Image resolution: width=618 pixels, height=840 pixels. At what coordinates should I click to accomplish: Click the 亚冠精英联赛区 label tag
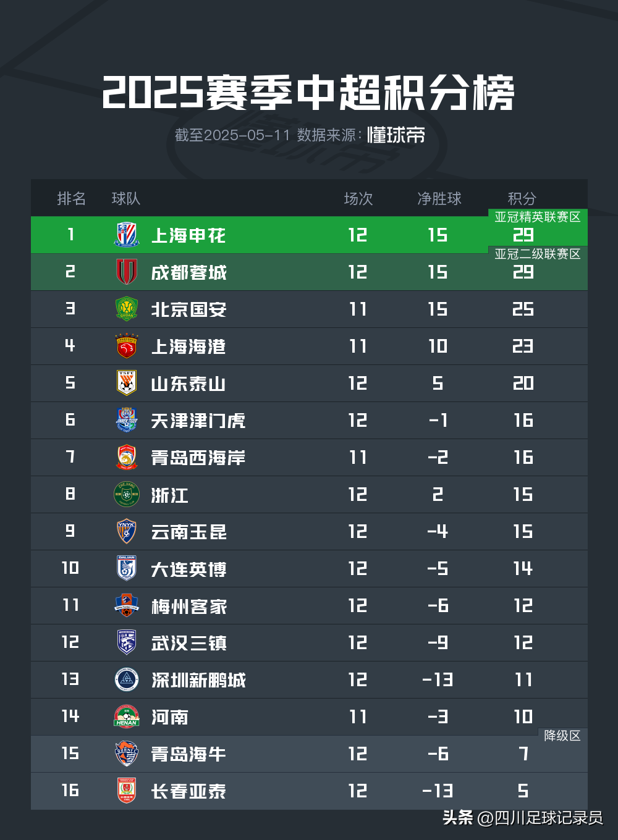(538, 217)
